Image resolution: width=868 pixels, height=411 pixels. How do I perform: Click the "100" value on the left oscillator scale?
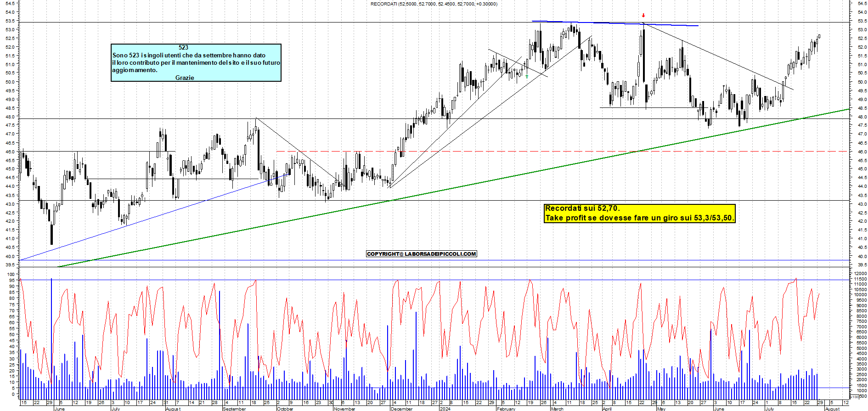11,274
